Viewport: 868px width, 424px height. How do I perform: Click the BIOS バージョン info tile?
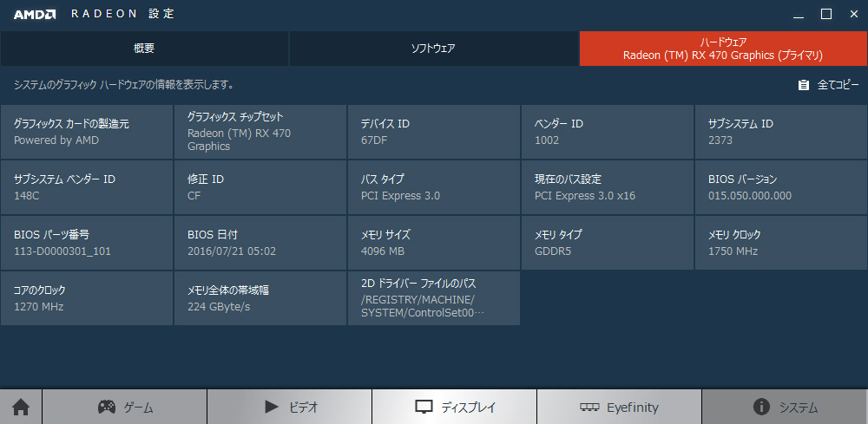781,187
